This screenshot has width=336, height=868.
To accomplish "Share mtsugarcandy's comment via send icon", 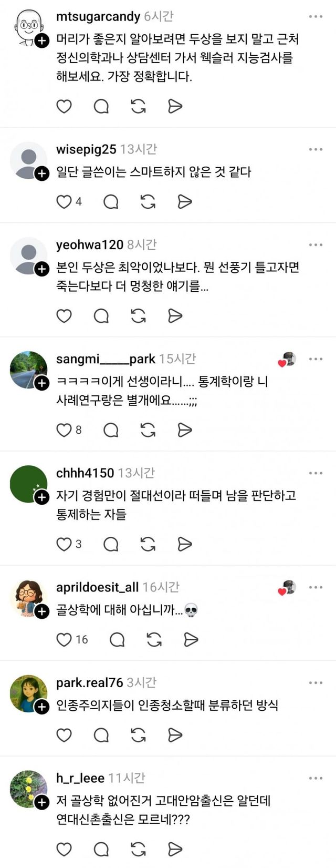I will [x=175, y=106].
